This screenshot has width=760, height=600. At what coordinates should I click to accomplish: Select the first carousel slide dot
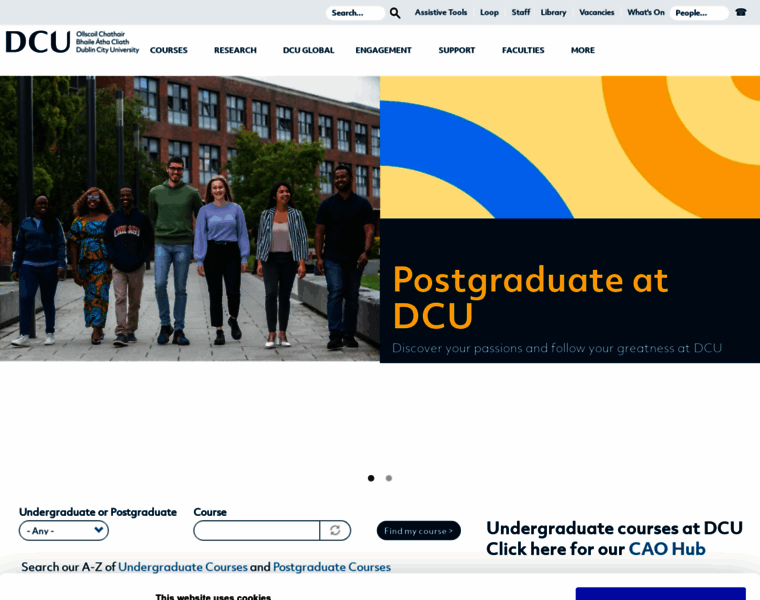tap(371, 478)
